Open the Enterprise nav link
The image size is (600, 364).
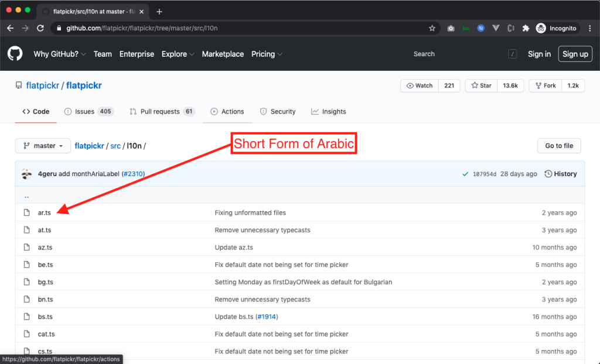tap(137, 54)
